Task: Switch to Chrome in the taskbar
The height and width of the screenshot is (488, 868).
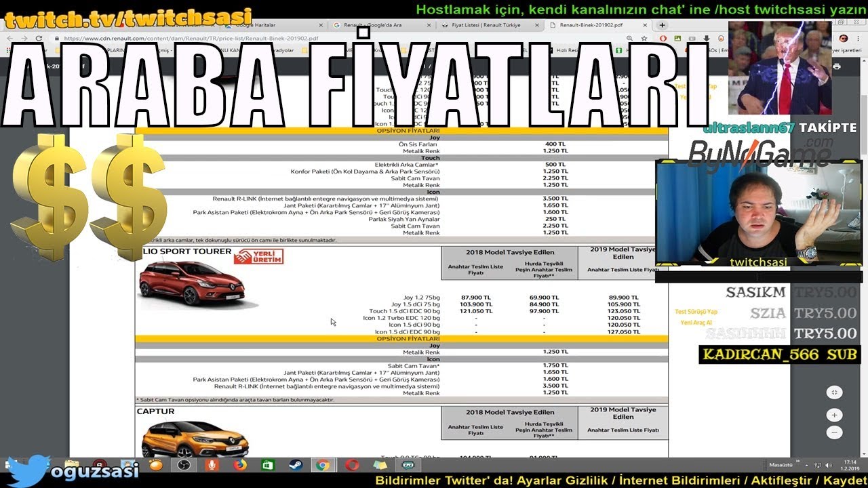Action: tap(323, 465)
